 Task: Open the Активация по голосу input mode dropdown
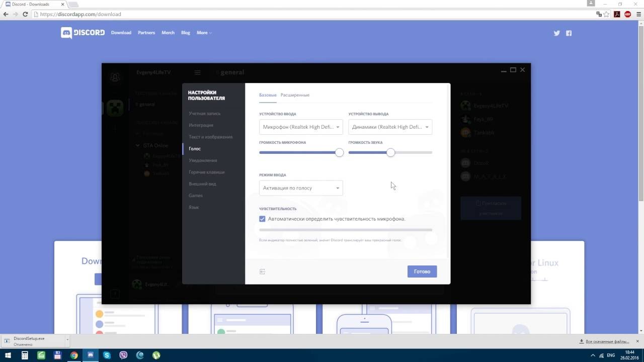click(301, 188)
